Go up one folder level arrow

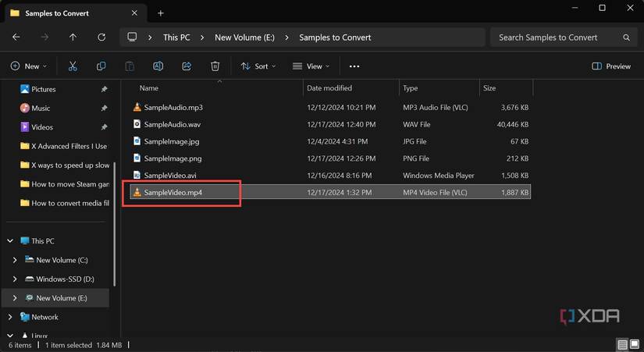[x=73, y=37]
